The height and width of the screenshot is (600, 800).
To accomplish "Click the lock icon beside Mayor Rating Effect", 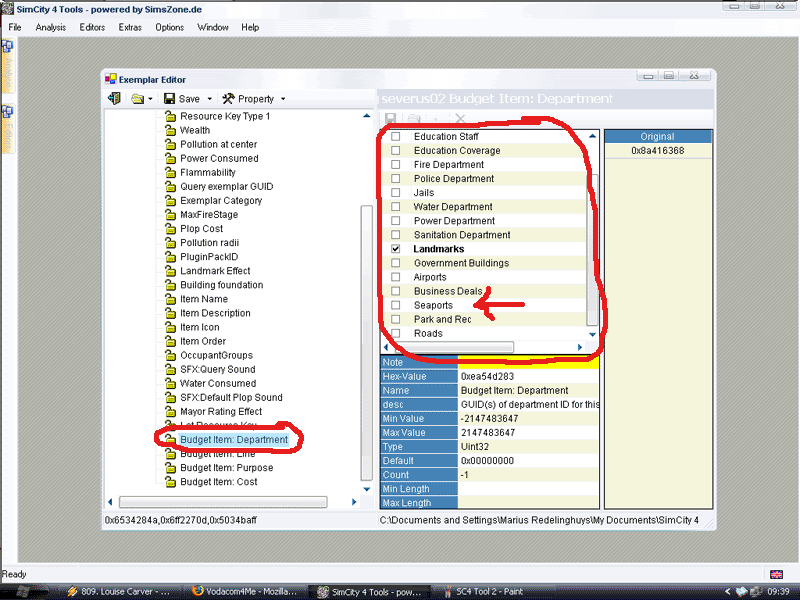I will [170, 412].
